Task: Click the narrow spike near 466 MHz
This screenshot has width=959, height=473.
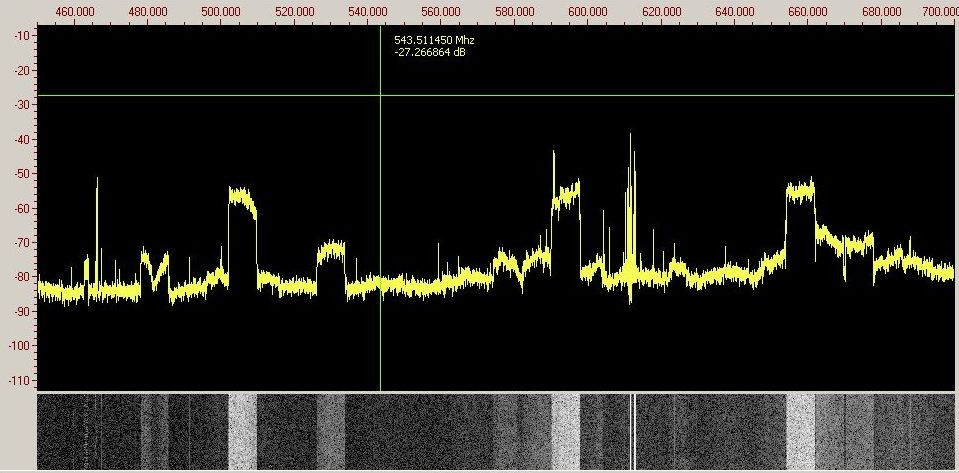Action: pos(97,229)
